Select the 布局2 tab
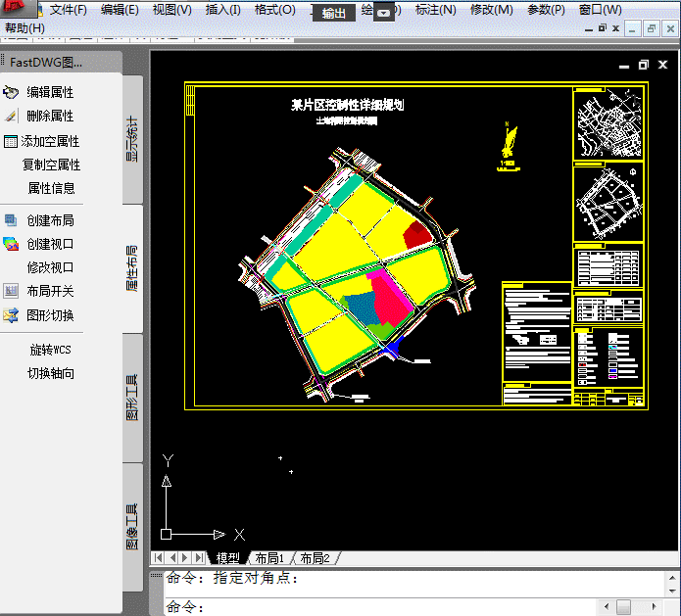 tap(316, 558)
